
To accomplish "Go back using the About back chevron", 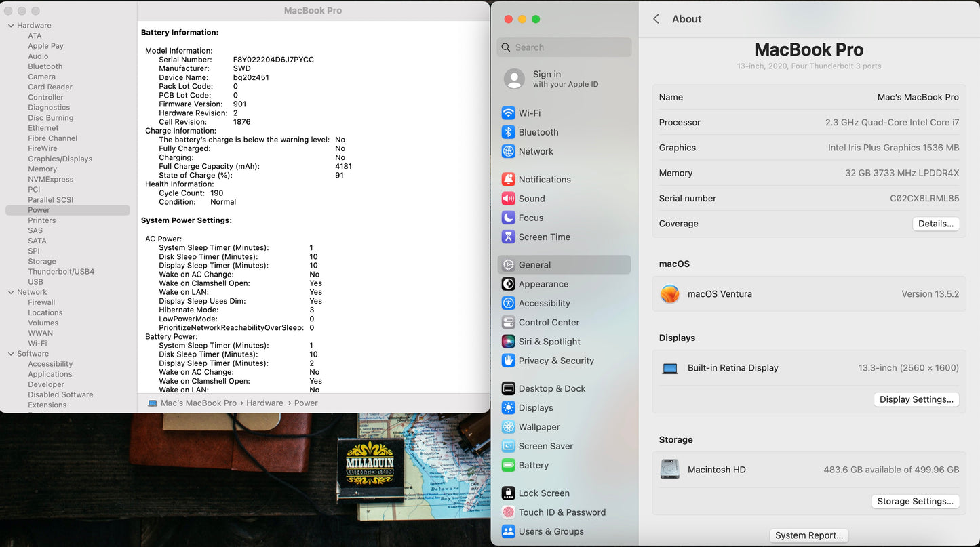I will tap(656, 19).
